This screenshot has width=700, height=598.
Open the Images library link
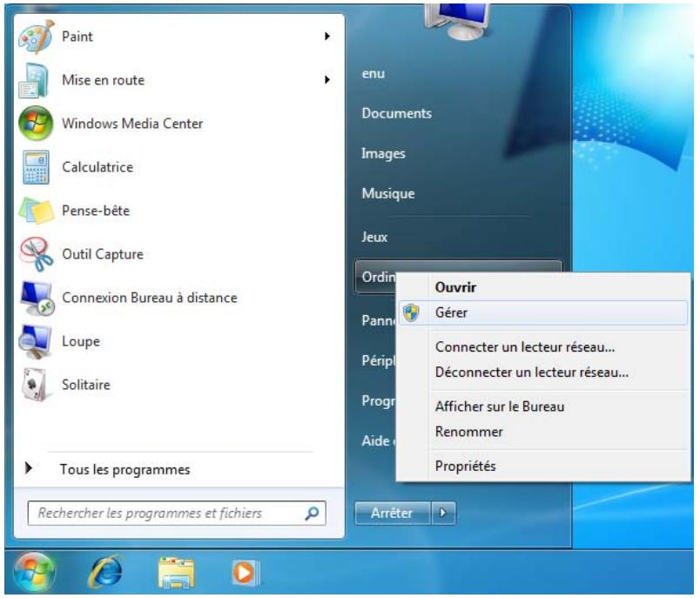[x=383, y=153]
